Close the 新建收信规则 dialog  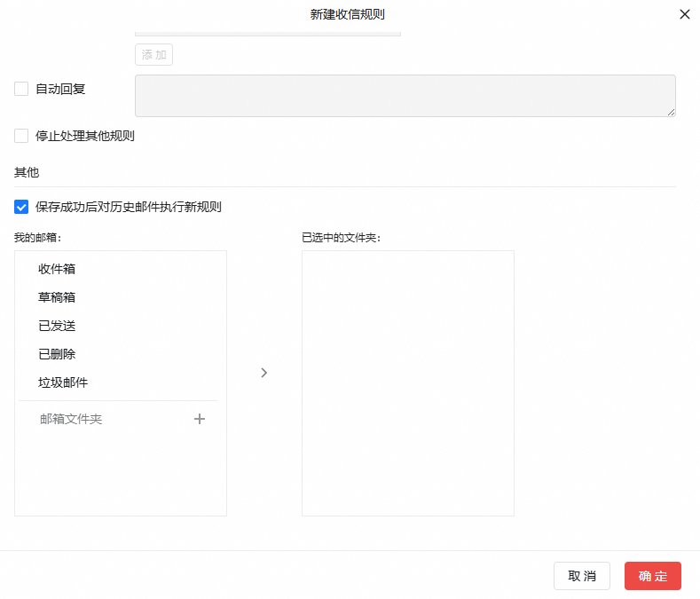click(x=684, y=14)
